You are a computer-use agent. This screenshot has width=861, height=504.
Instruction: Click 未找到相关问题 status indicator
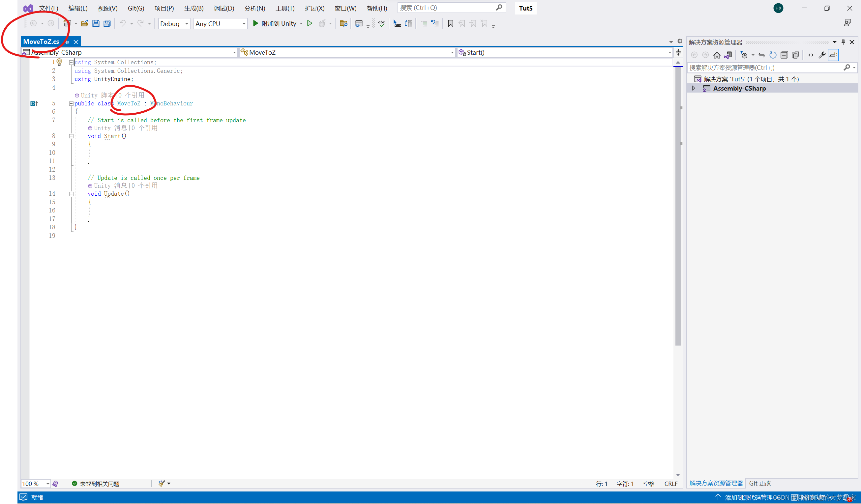(x=96, y=484)
